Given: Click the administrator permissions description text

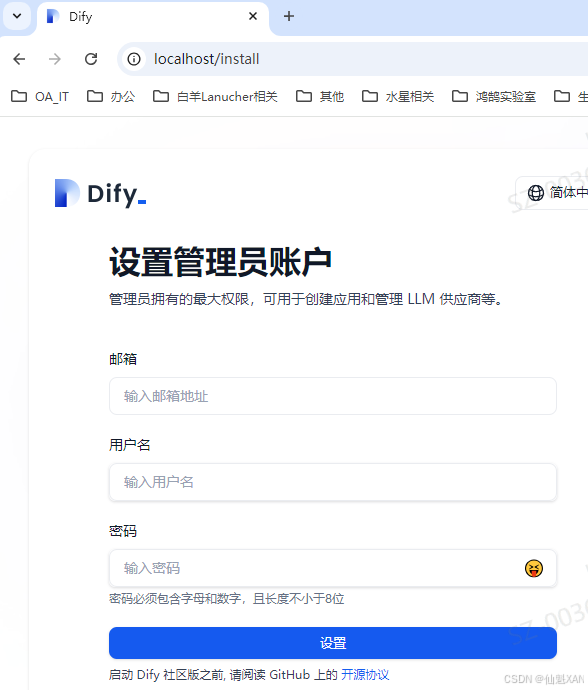Looking at the screenshot, I should tap(306, 299).
